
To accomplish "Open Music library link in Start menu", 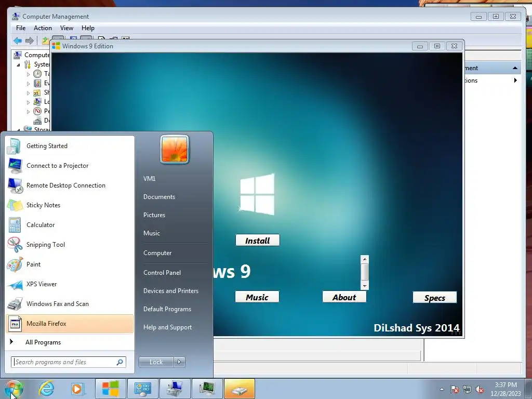I will pyautogui.click(x=151, y=233).
